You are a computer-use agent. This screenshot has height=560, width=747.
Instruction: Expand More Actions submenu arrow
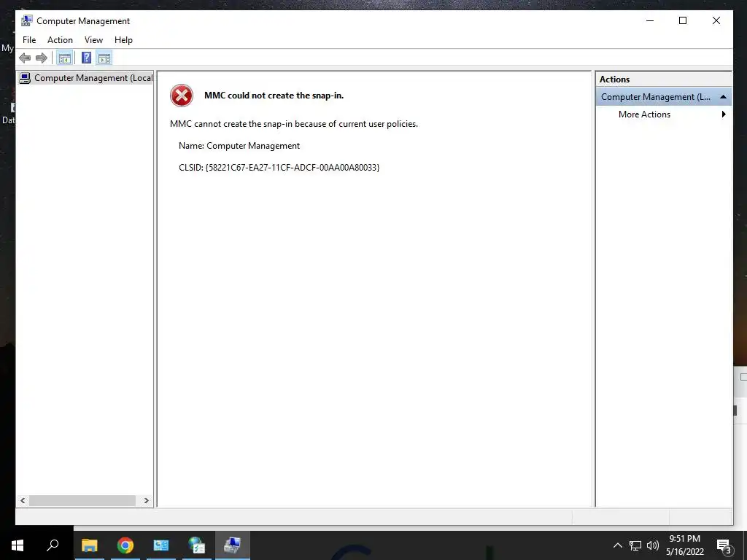724,114
